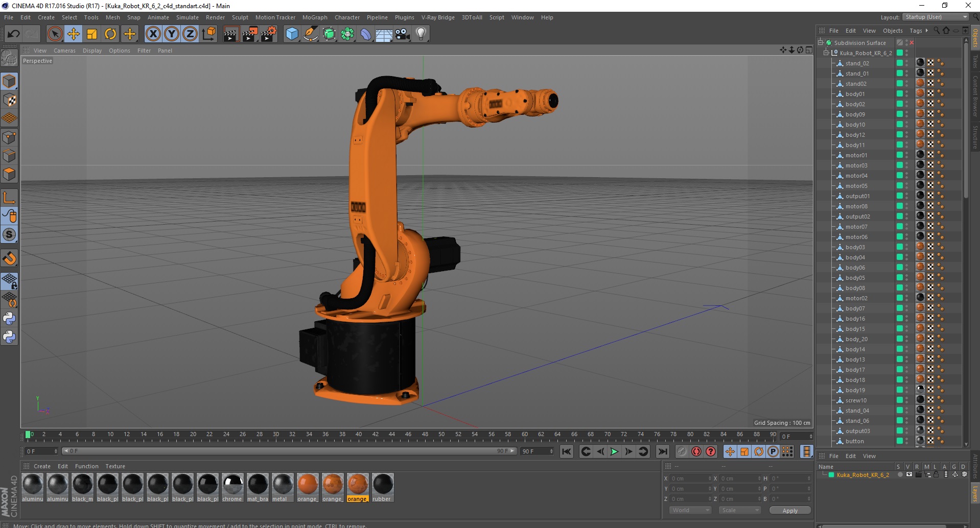Select the Rotate tool
This screenshot has width=980, height=528.
[x=110, y=34]
